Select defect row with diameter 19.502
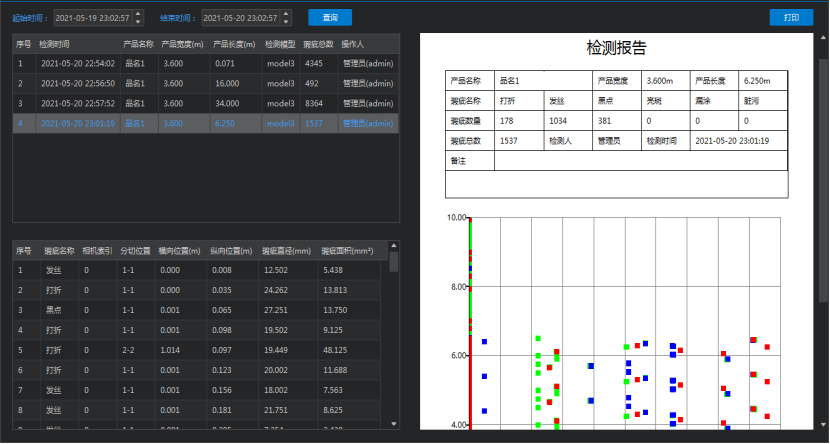 [196, 330]
